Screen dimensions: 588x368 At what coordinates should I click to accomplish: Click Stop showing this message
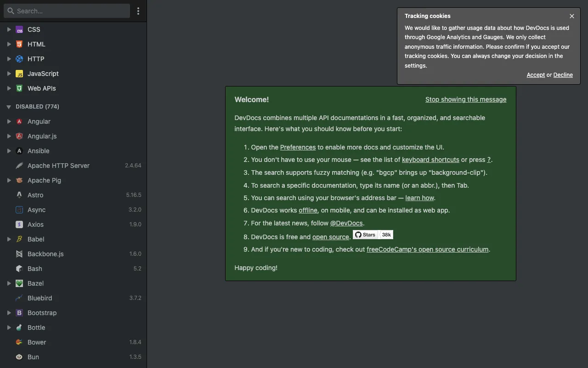(x=465, y=99)
